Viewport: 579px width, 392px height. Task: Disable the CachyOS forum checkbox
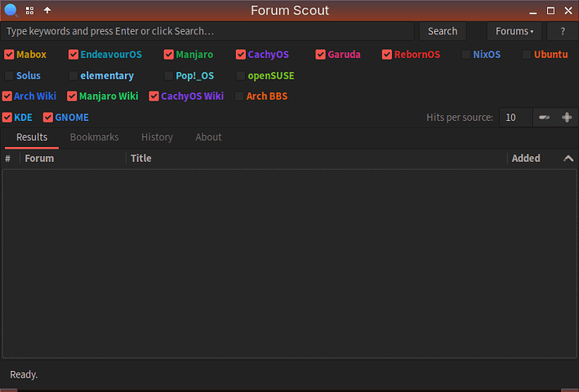point(241,55)
